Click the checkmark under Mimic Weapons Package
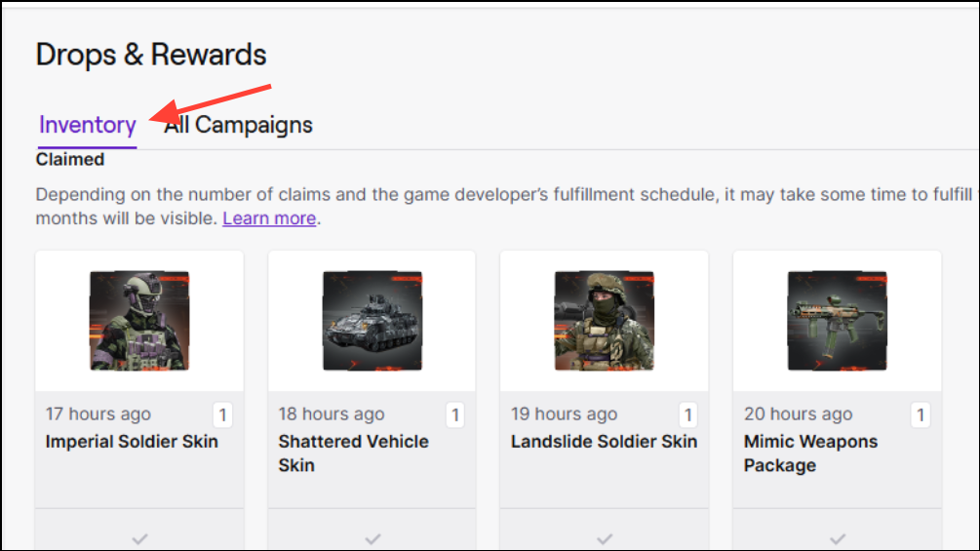This screenshot has width=980, height=551. coord(838,538)
